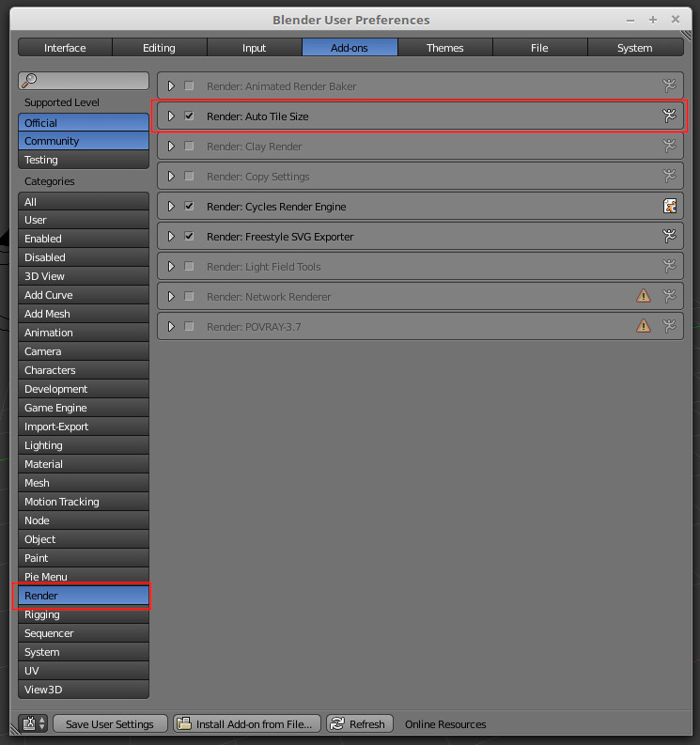Click Save User Settings button
700x745 pixels.
[110, 723]
